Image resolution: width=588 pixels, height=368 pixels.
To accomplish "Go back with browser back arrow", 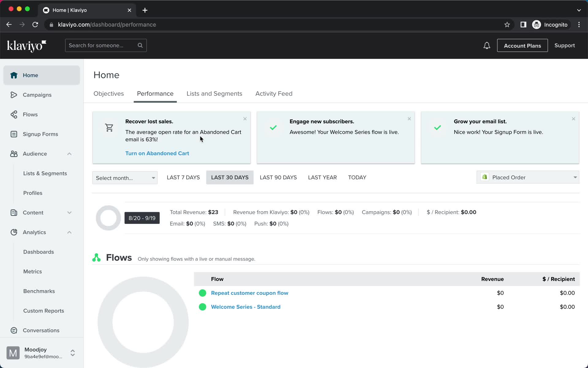I will coord(9,25).
